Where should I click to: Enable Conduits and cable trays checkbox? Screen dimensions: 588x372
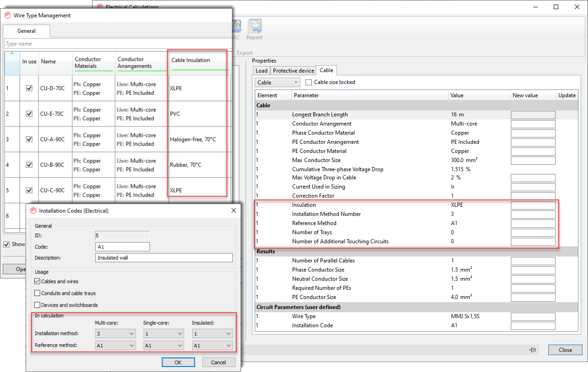pos(37,293)
